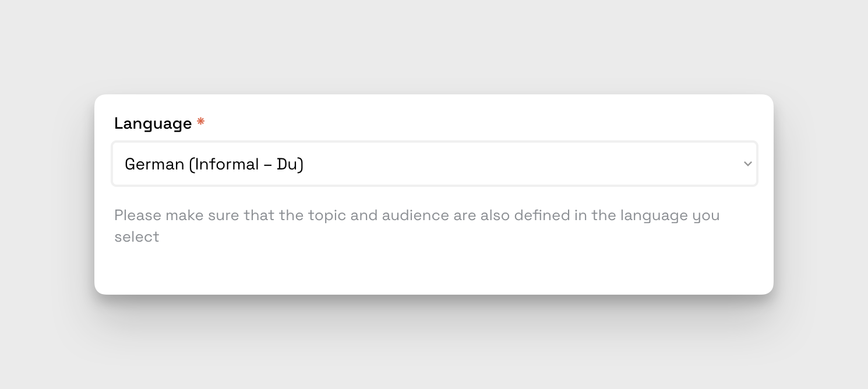Screen dimensions: 868x389
Task: Click the down chevron in Language dropdown
Action: pyautogui.click(x=748, y=164)
